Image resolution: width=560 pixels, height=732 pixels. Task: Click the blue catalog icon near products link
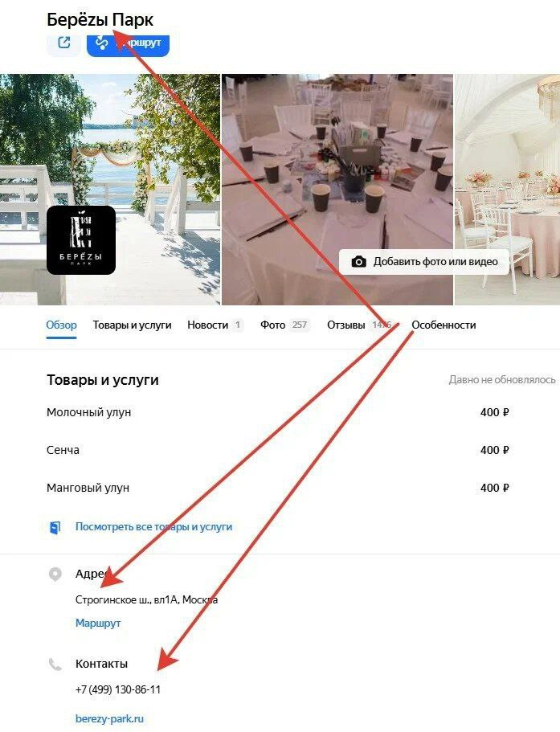(x=55, y=528)
